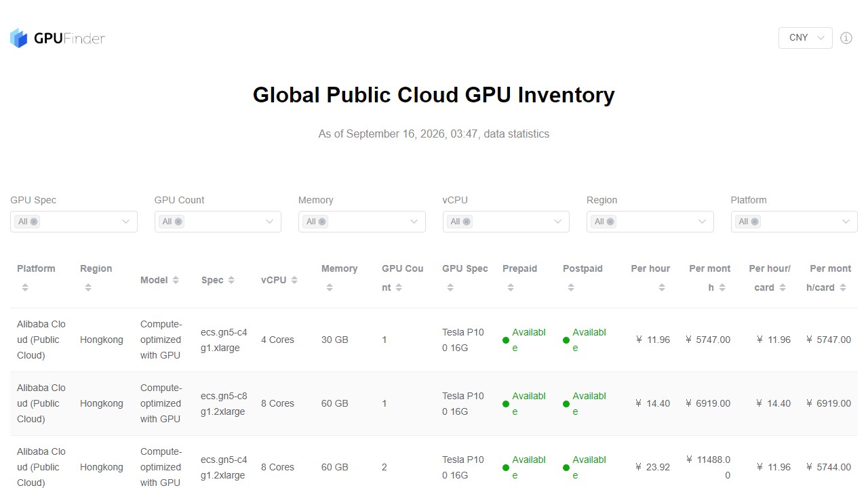
Task: Open the vCPU filter dropdown
Action: (506, 222)
